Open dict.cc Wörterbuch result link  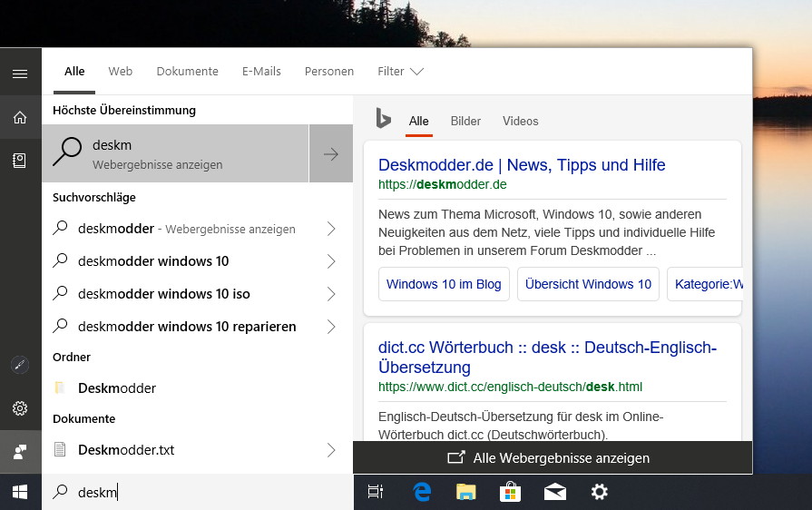coord(547,358)
